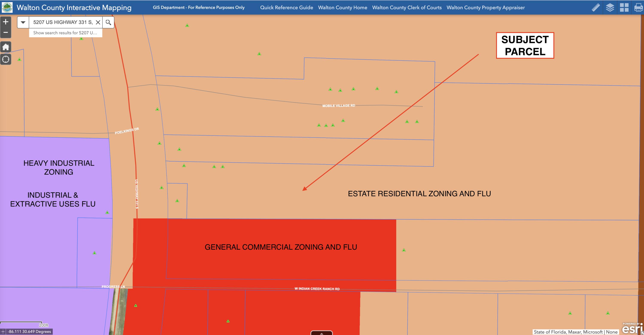Open the Measurement tool
The width and height of the screenshot is (644, 335).
[596, 8]
